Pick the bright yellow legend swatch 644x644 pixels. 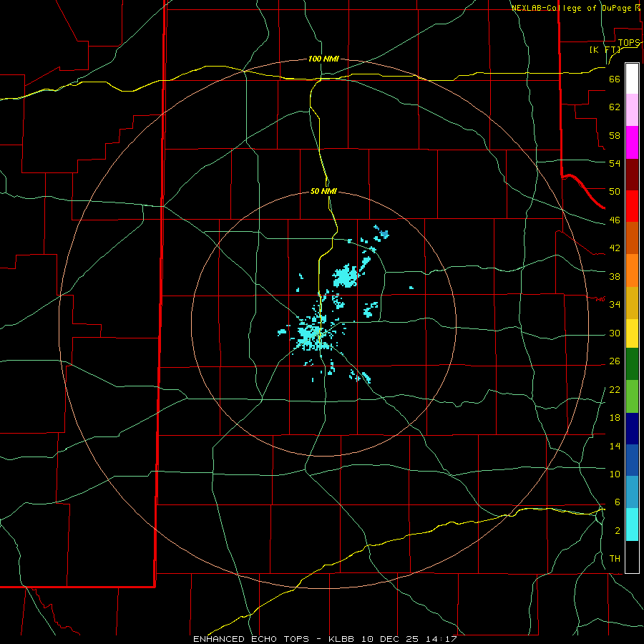coord(632,333)
